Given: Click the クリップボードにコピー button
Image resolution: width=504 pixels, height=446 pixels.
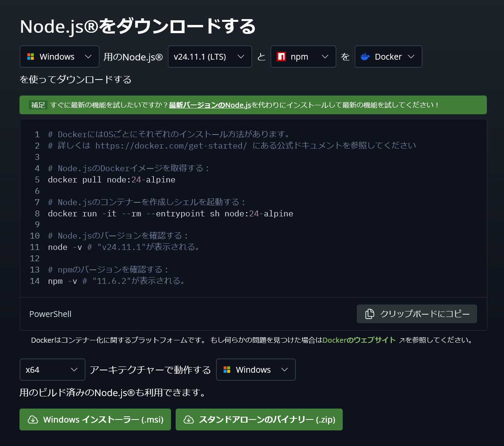Looking at the screenshot, I should (416, 313).
